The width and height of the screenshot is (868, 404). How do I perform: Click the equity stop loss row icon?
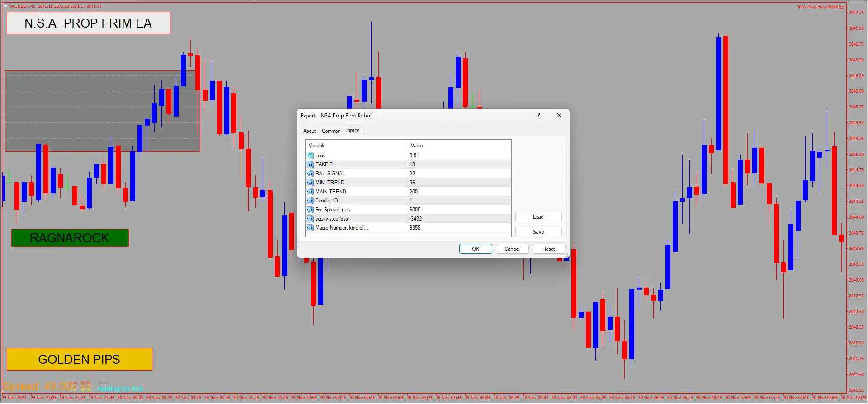pos(310,219)
